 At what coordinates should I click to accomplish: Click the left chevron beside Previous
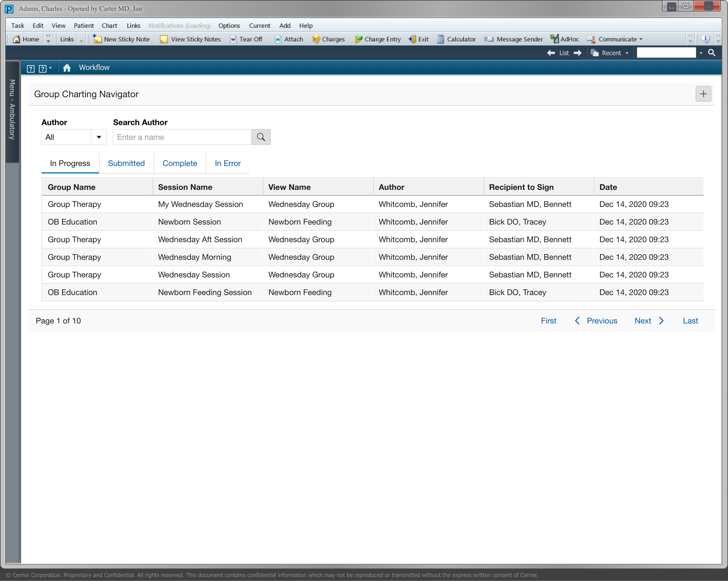(x=577, y=321)
